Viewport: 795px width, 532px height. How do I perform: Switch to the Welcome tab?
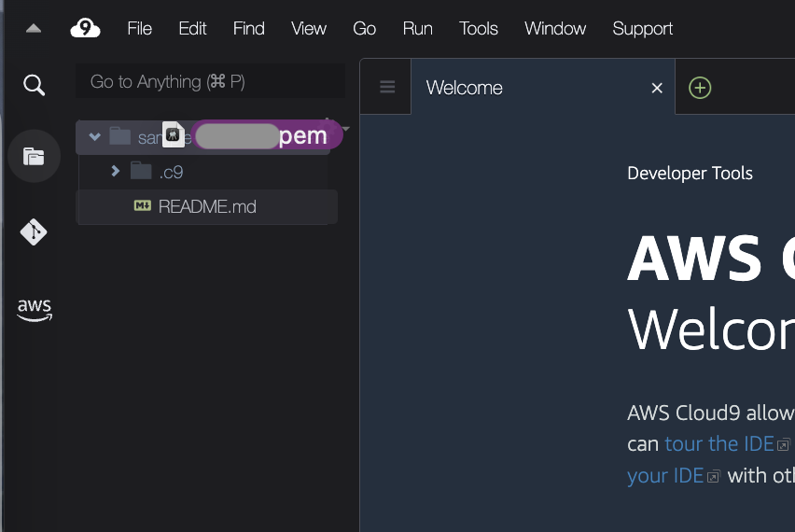(x=542, y=87)
